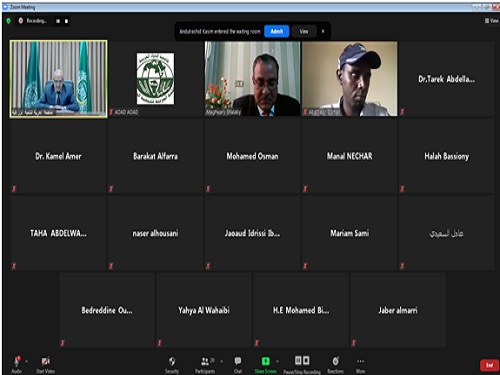Select the Maghawry Shalaby video tile
Image resolution: width=500 pixels, height=375 pixels.
click(252, 79)
